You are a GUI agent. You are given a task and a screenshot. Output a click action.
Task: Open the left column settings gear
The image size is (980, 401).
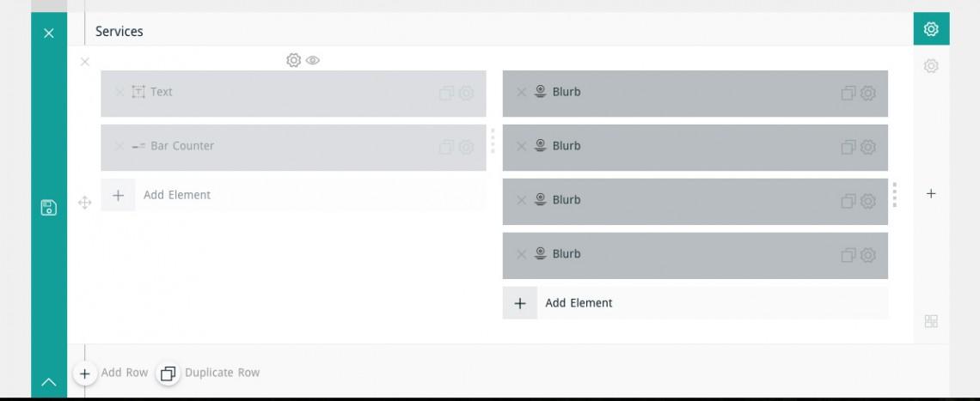[x=294, y=60]
